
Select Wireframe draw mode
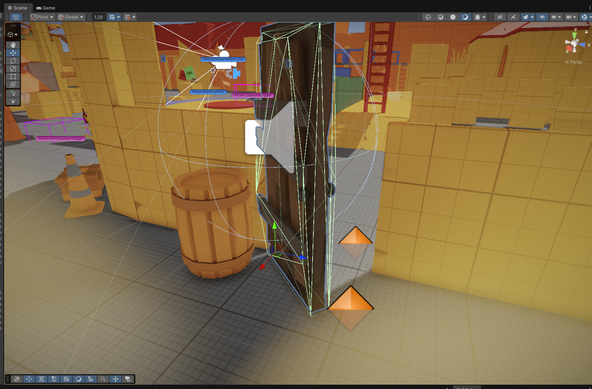coord(428,17)
